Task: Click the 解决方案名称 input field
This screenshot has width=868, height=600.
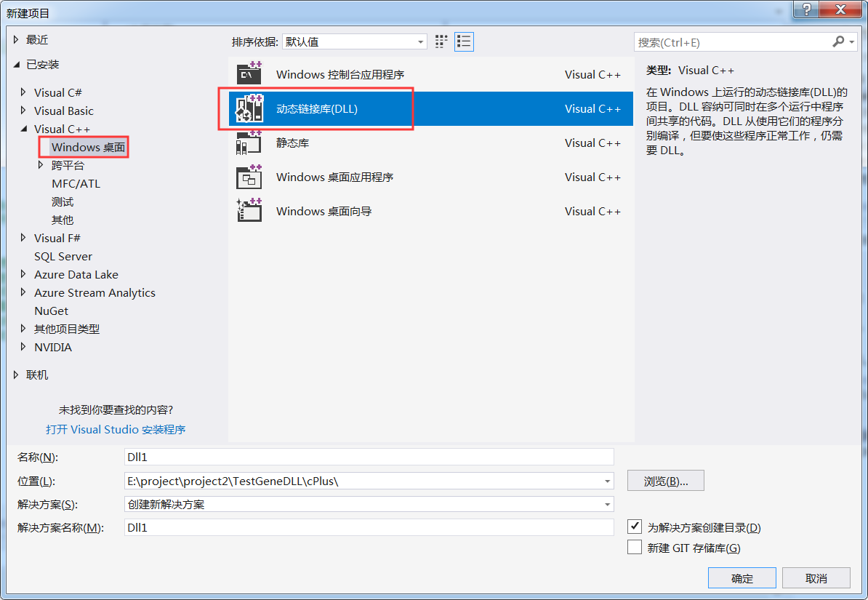Action: (x=369, y=527)
